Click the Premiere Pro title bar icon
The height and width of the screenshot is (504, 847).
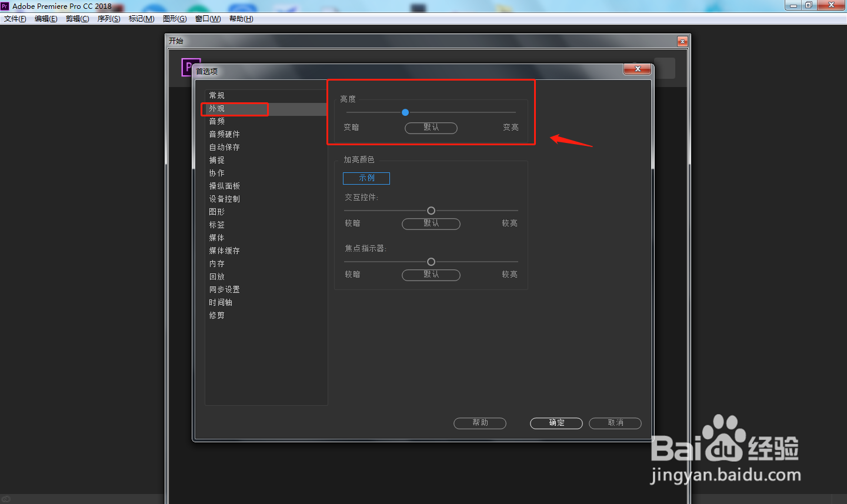pos(5,6)
